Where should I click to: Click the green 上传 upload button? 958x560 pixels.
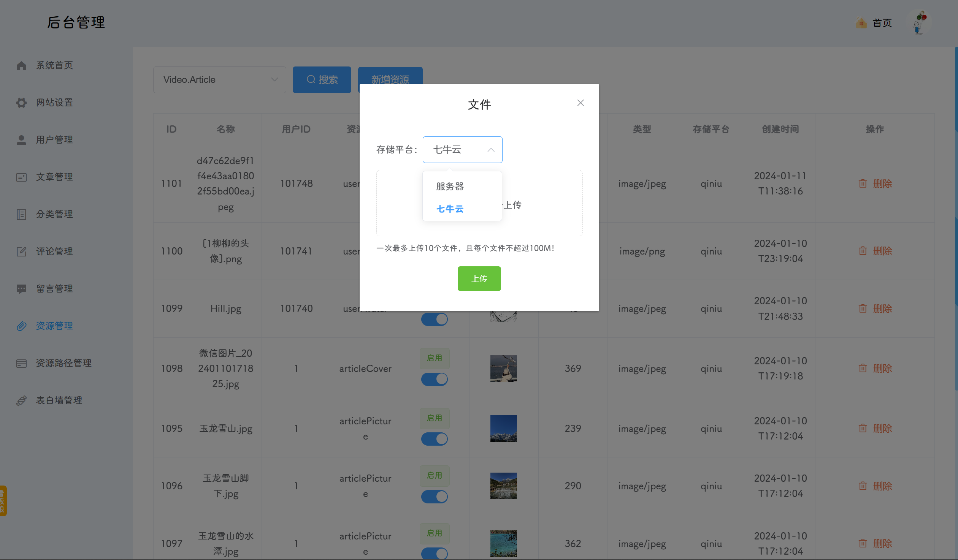click(x=479, y=278)
